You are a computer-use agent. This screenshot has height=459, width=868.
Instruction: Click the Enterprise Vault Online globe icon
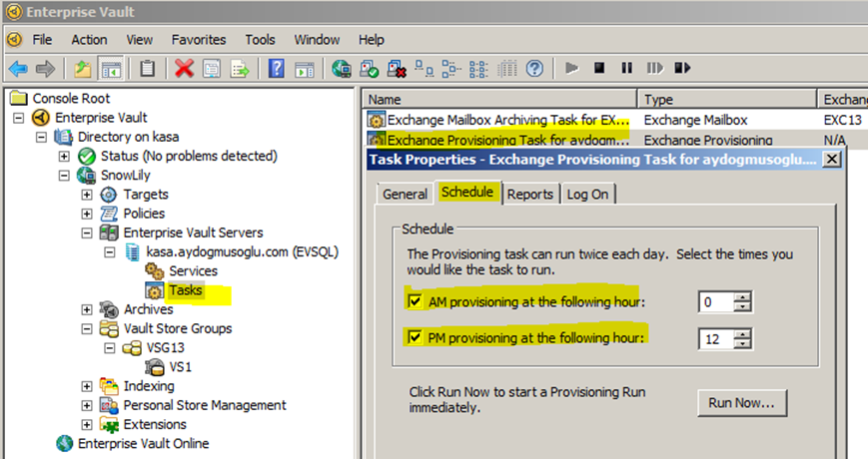64,443
